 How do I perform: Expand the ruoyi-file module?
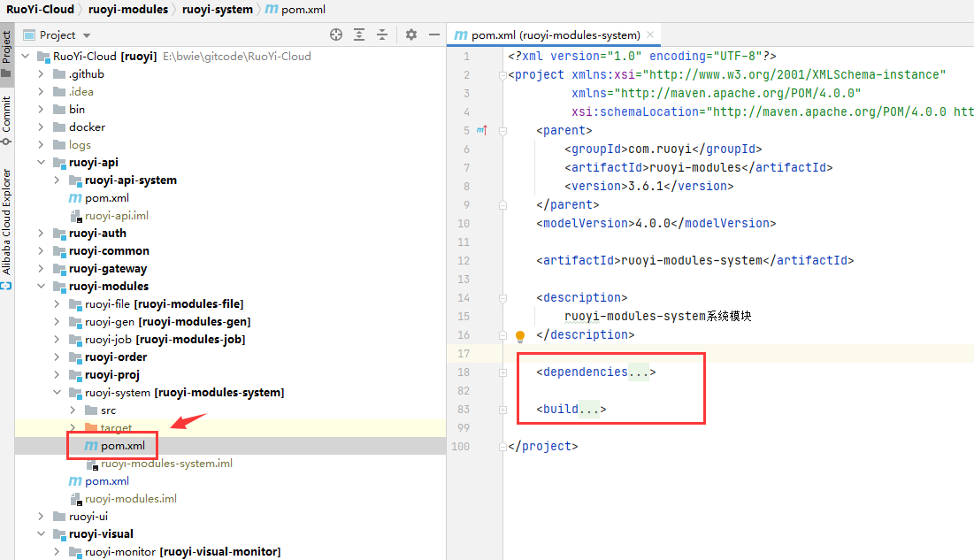click(58, 304)
